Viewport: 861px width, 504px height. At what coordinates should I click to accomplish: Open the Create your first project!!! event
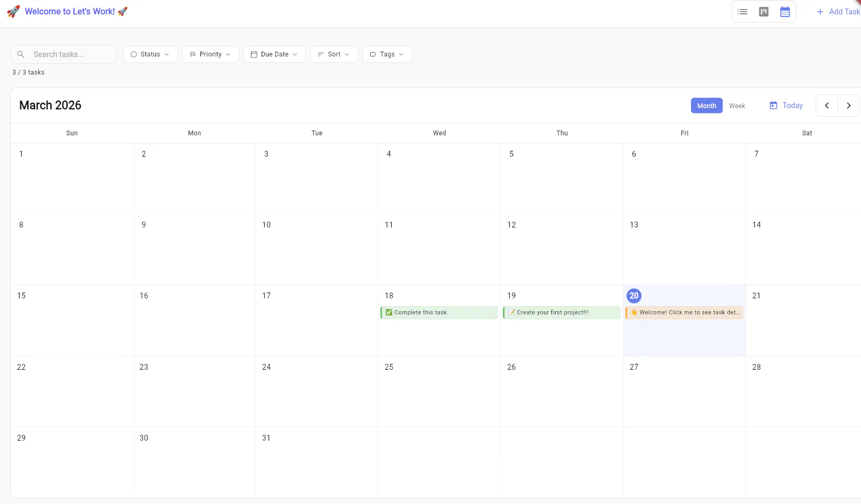click(x=562, y=313)
